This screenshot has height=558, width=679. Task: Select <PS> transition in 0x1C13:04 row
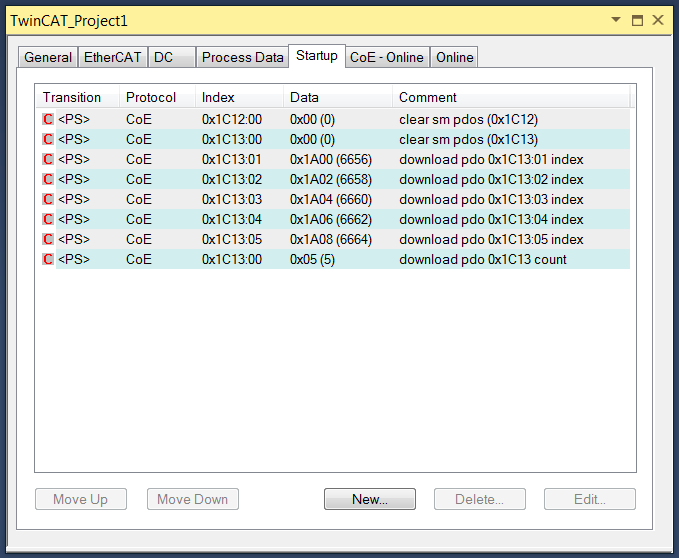74,219
